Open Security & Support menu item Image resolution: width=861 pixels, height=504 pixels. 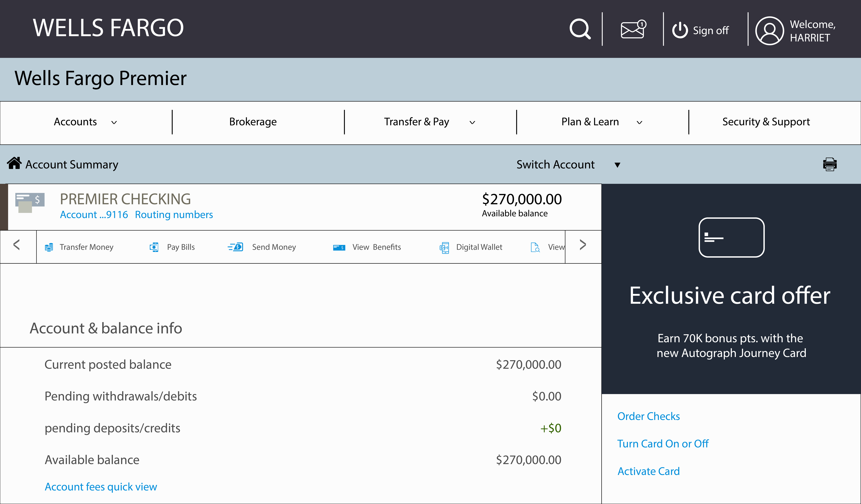766,122
